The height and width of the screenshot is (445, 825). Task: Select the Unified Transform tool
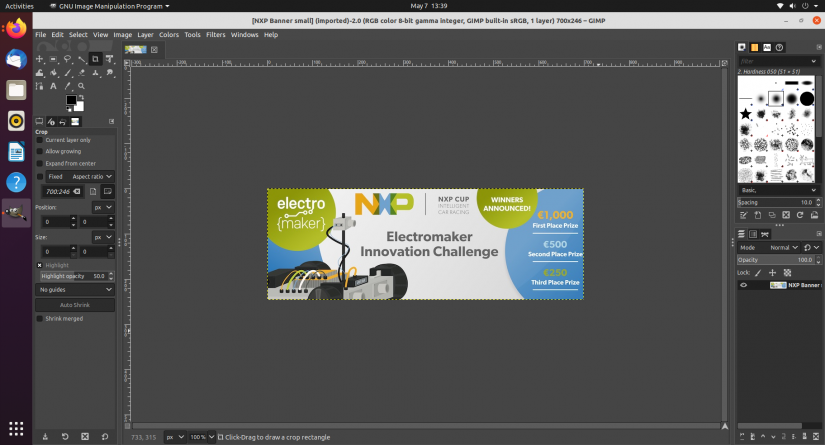tap(109, 59)
